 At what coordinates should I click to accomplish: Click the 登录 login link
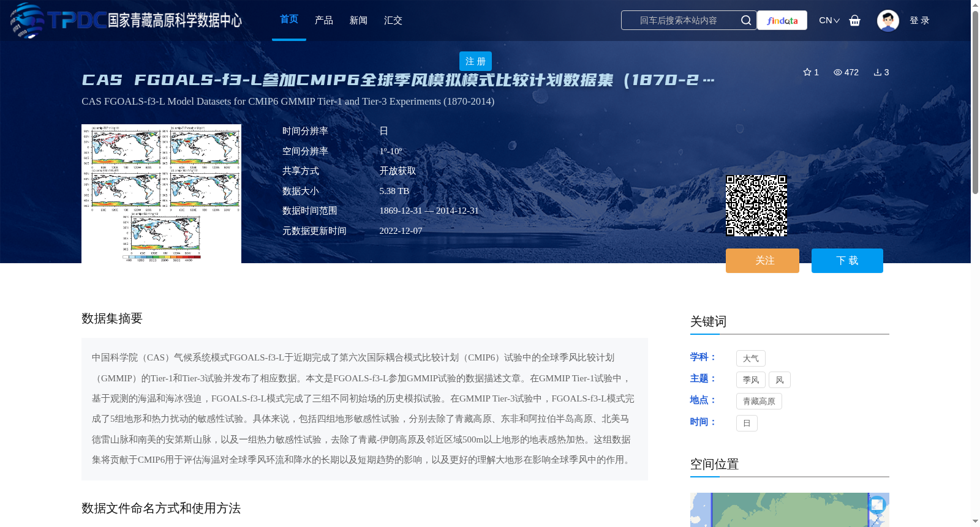coord(919,20)
